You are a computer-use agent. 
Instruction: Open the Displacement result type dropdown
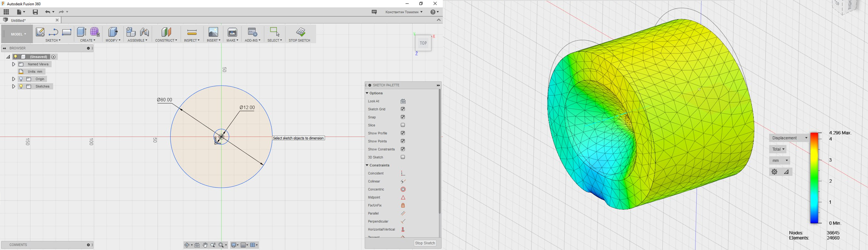(789, 138)
